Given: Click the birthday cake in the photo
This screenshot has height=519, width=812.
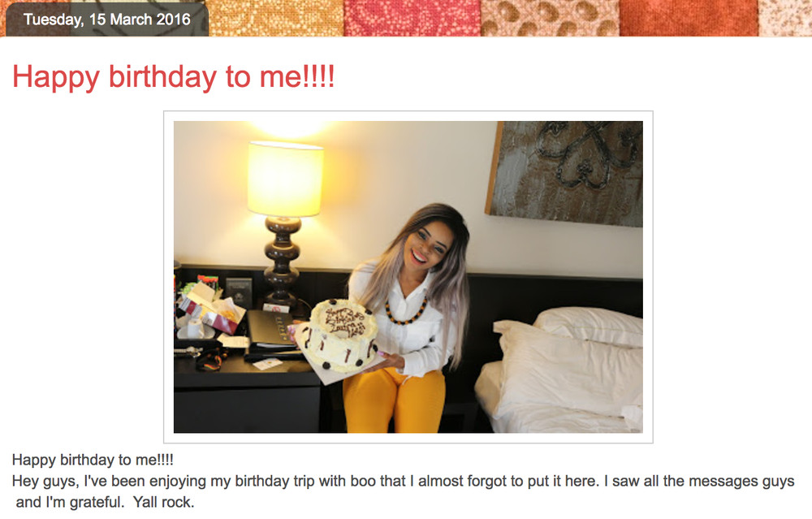Looking at the screenshot, I should [x=340, y=334].
